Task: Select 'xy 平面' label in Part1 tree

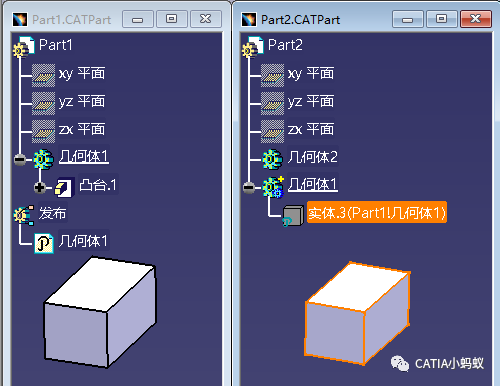Action: (82, 73)
